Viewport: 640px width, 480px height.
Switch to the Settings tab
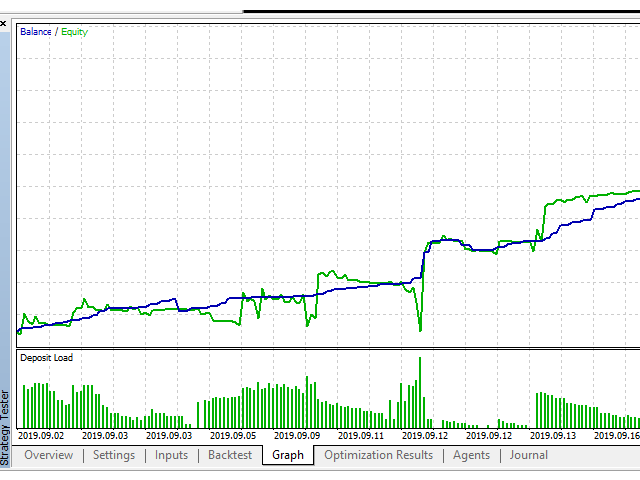113,455
